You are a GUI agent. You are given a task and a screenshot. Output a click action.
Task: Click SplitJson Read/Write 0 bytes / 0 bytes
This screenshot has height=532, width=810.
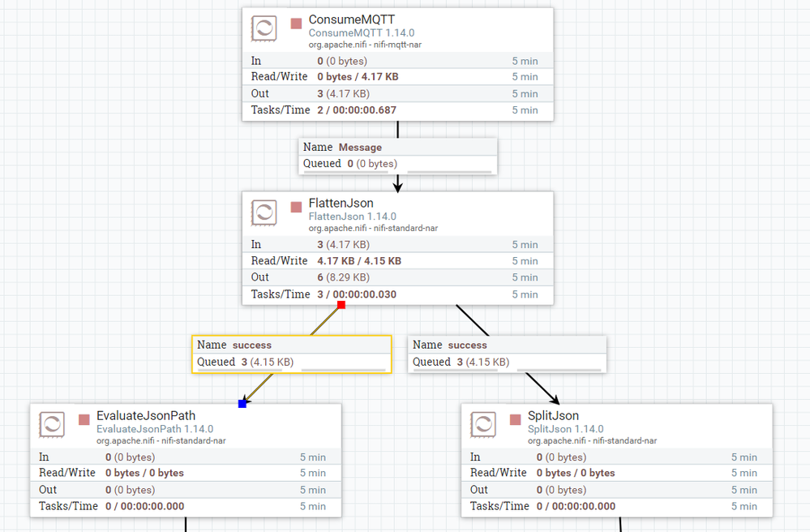click(x=576, y=473)
